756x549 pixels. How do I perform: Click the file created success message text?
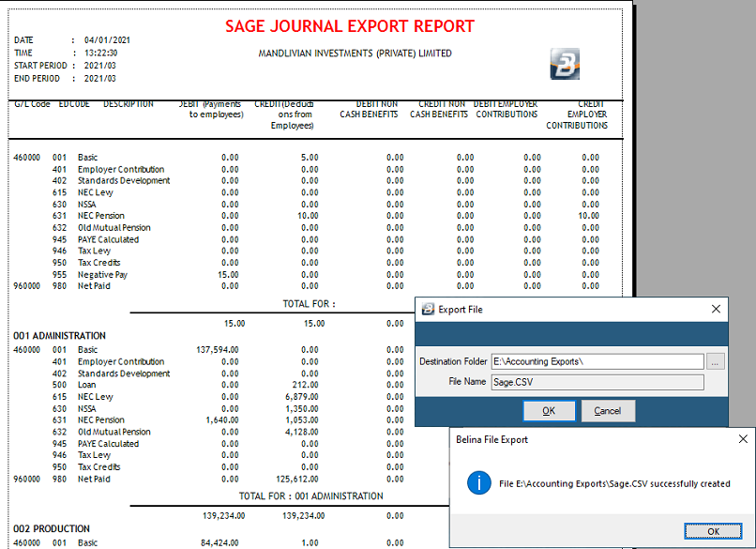[614, 483]
